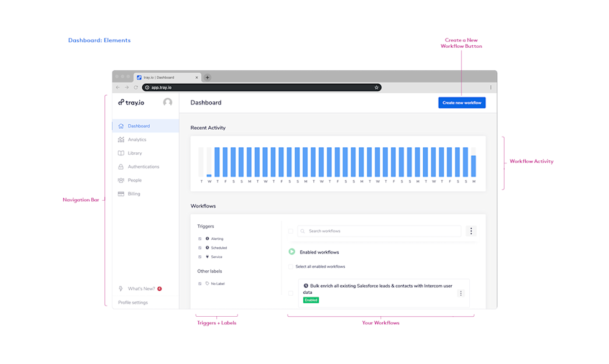The width and height of the screenshot is (609, 364).
Task: Open What's New lightbulb icon
Action: (x=120, y=288)
